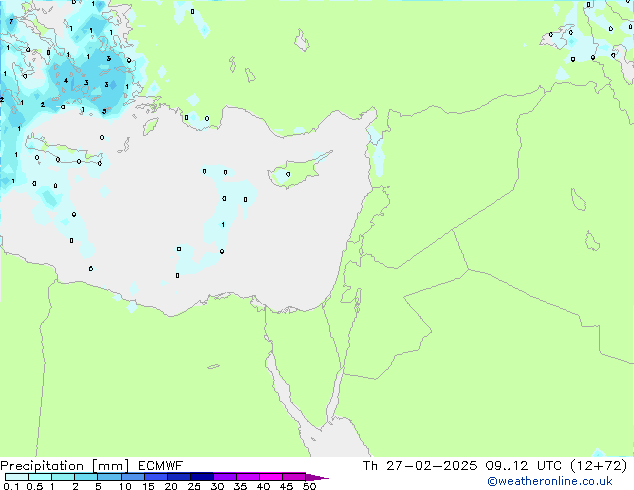Click the '25' legend scale label
This screenshot has width=634, height=490.
[x=194, y=486]
